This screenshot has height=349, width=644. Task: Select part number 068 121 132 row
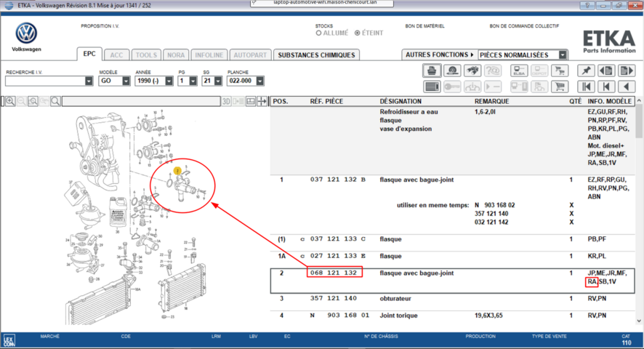click(453, 281)
